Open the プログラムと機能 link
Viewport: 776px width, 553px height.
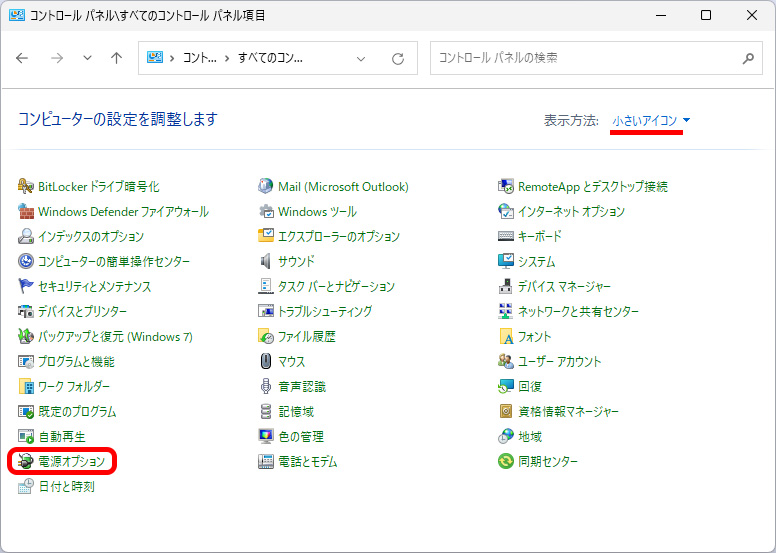76,362
